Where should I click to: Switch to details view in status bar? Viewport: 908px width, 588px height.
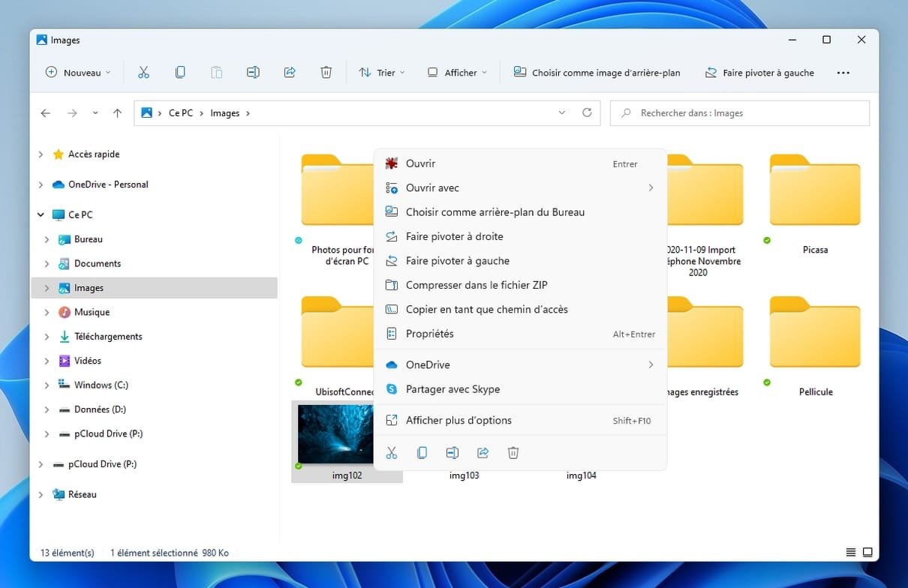tap(851, 553)
